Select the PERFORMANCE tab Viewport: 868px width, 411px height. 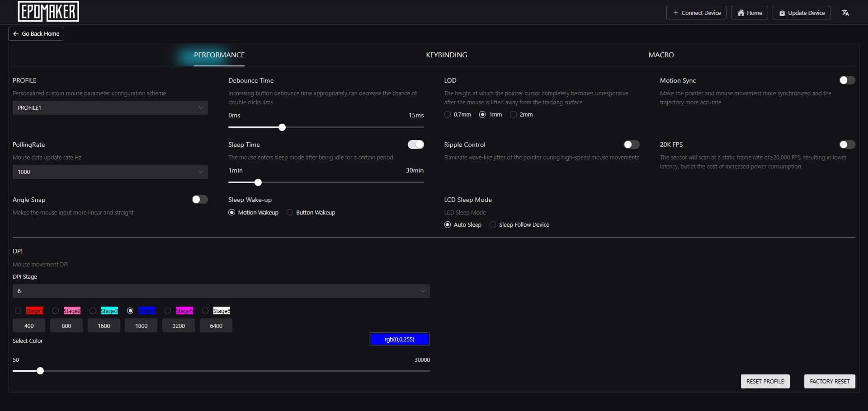click(x=219, y=55)
